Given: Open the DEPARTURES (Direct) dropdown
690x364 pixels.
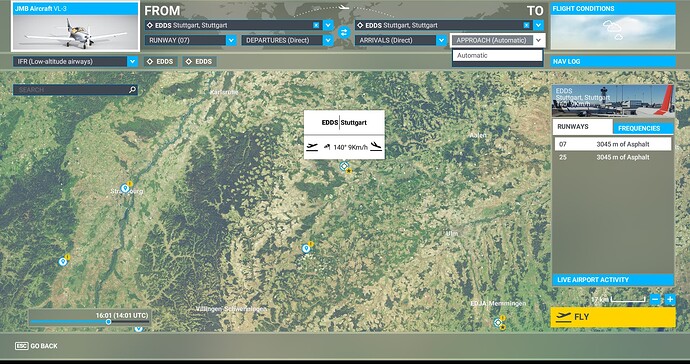Looking at the screenshot, I should 287,40.
